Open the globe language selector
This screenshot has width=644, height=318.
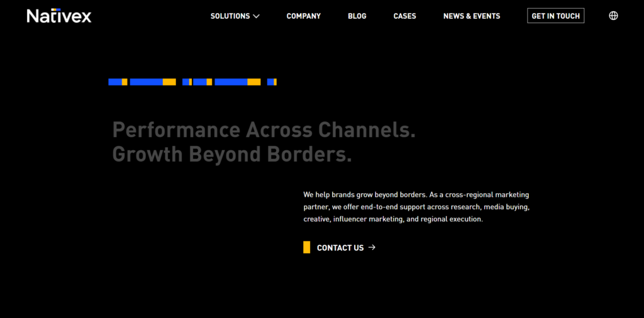point(613,16)
